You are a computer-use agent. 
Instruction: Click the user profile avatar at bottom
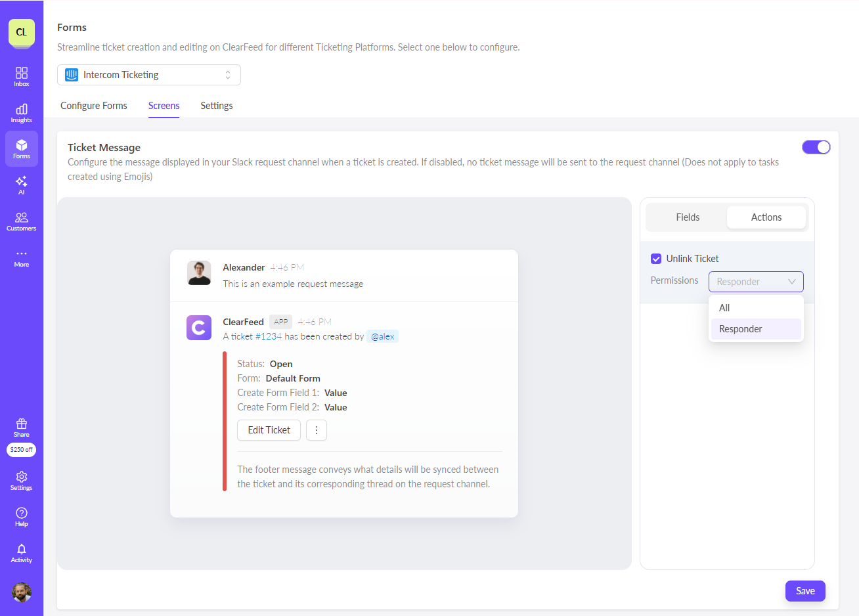(x=22, y=592)
